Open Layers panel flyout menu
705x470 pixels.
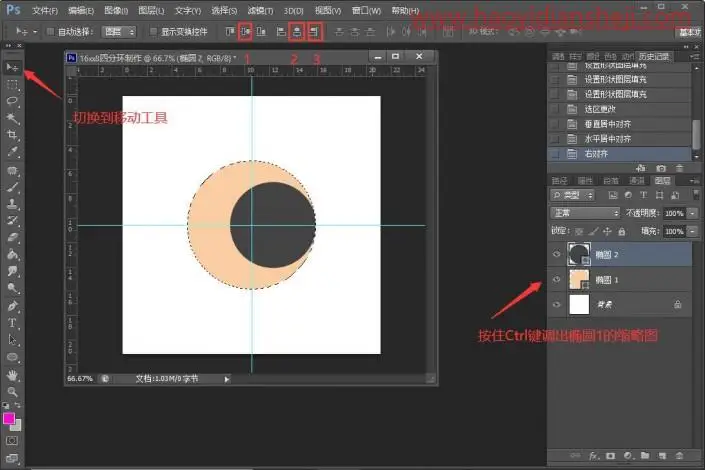694,180
